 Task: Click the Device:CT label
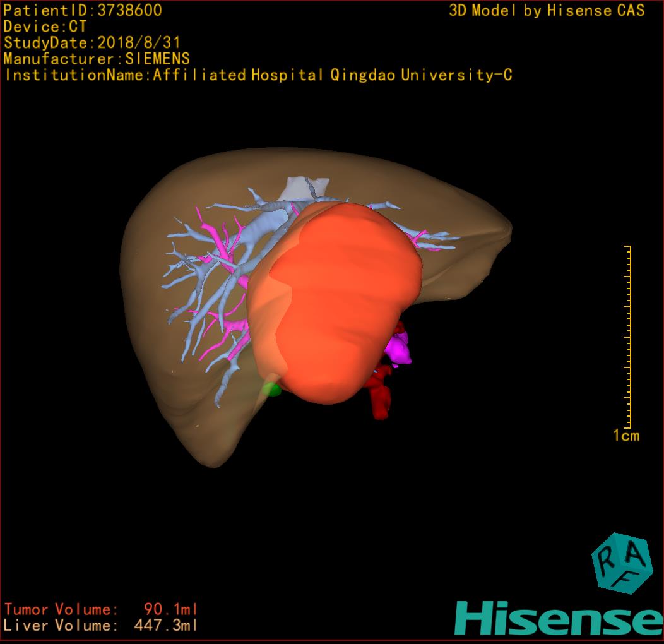45,27
